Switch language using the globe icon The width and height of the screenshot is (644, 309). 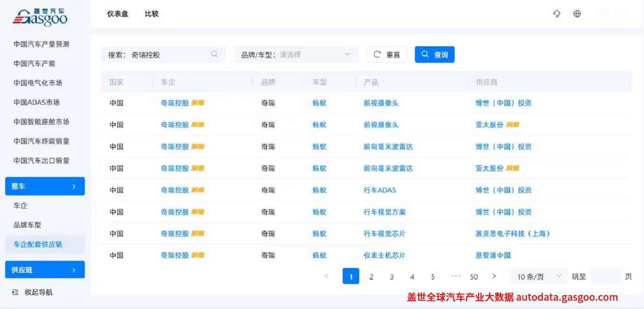point(577,14)
